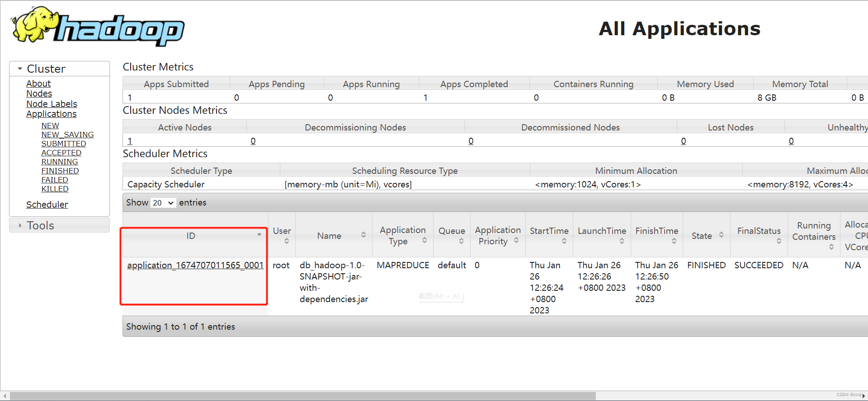The width and height of the screenshot is (868, 401).
Task: Sort by LaunchTime column arrows
Action: [622, 241]
